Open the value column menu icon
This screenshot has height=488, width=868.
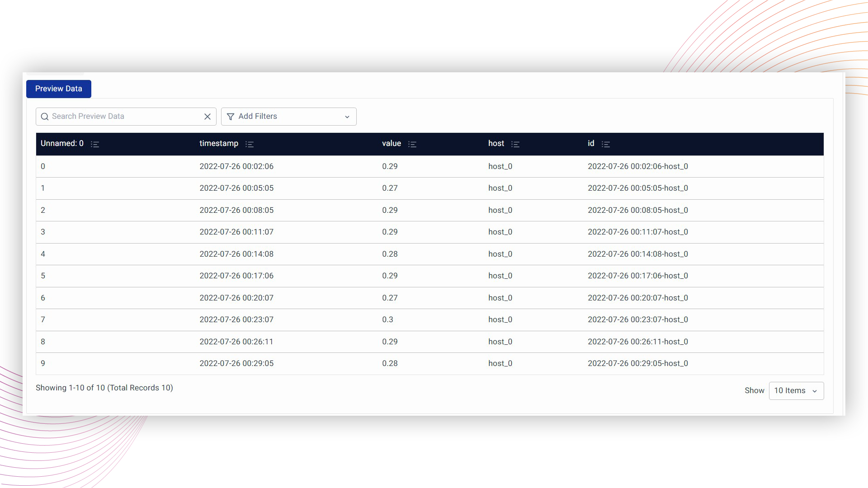coord(412,144)
